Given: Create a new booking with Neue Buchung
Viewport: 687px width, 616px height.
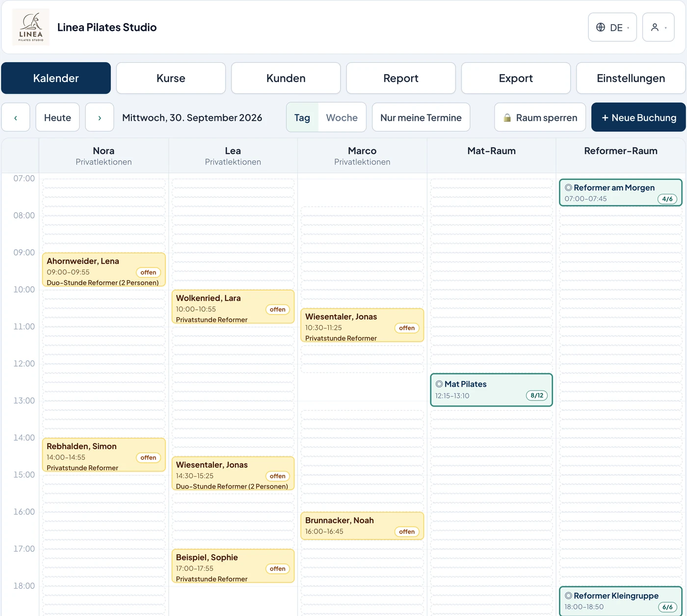Looking at the screenshot, I should point(638,117).
